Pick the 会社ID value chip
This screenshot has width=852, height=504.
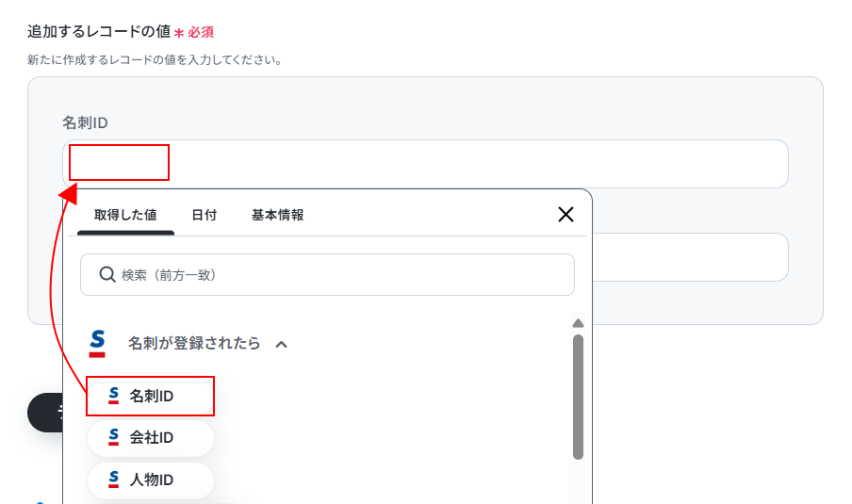[151, 438]
